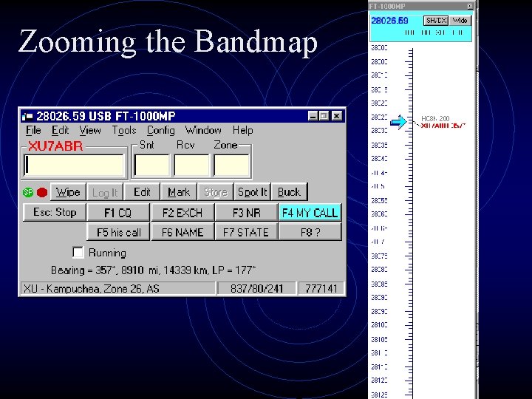Click the Snt input field

pos(151,166)
